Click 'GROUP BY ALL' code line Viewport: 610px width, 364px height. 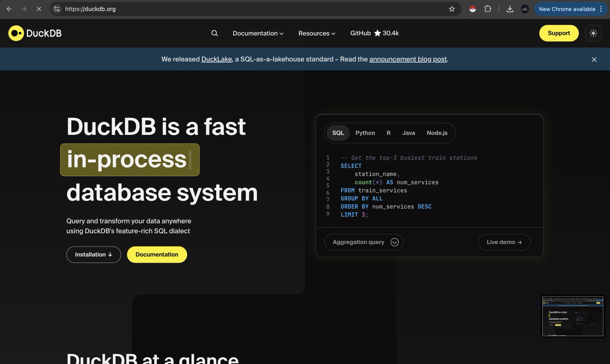[361, 198]
